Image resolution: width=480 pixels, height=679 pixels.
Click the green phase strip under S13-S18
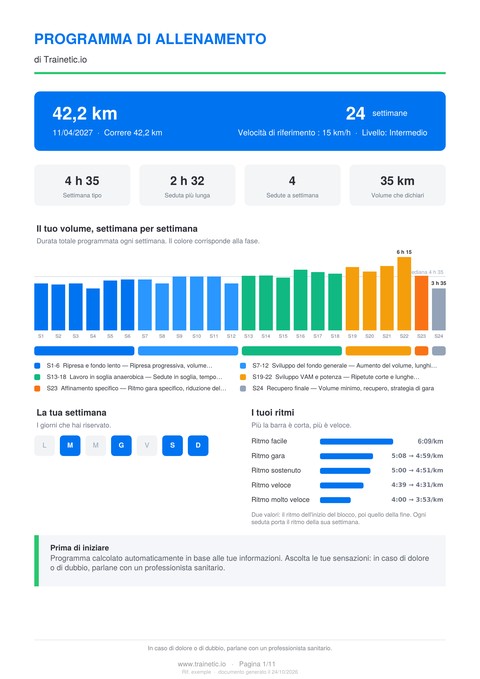(292, 351)
